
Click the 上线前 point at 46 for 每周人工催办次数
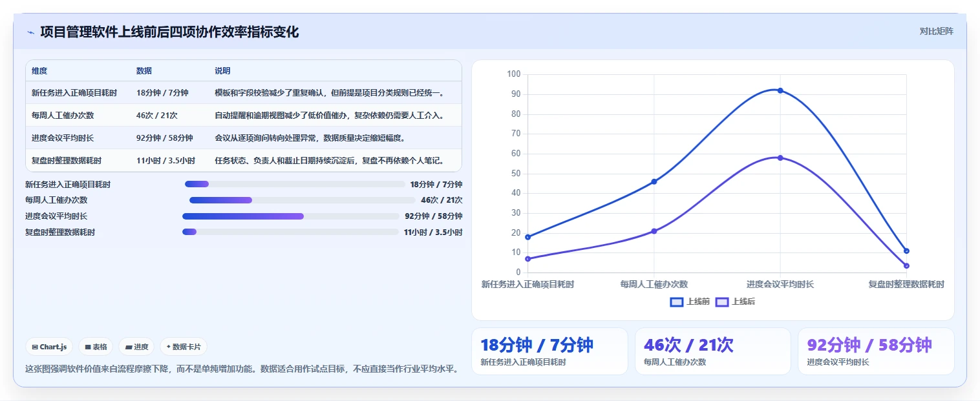point(654,181)
